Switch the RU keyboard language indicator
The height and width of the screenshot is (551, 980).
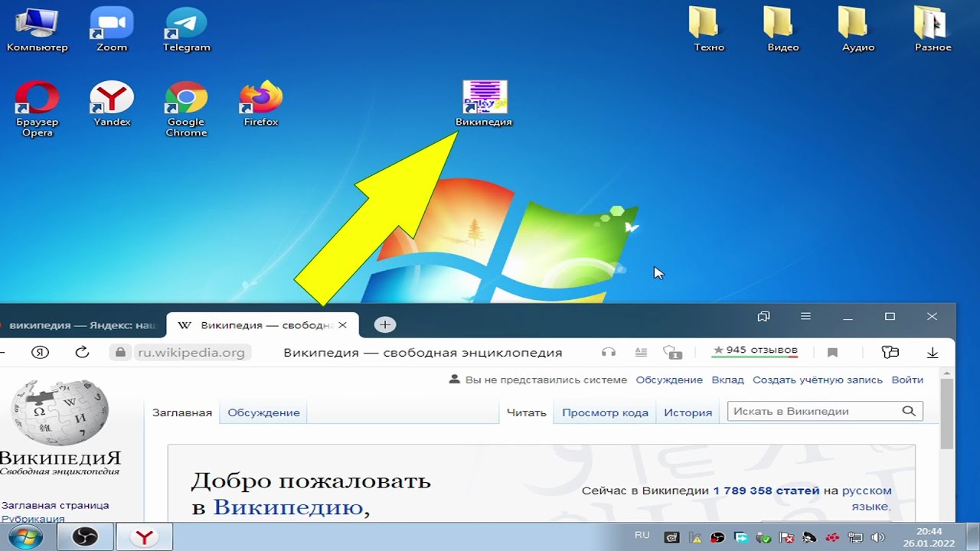click(642, 536)
